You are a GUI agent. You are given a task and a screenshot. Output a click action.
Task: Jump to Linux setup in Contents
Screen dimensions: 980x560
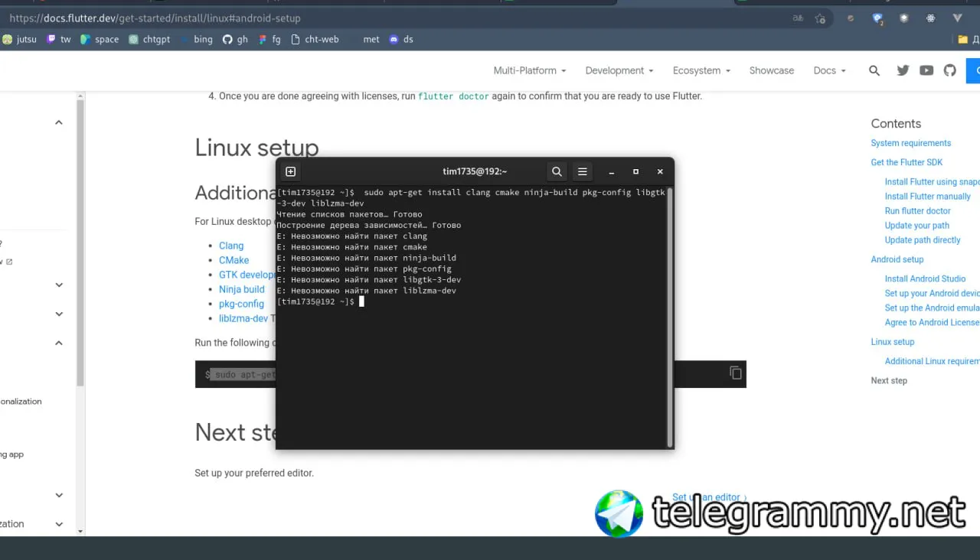(893, 342)
